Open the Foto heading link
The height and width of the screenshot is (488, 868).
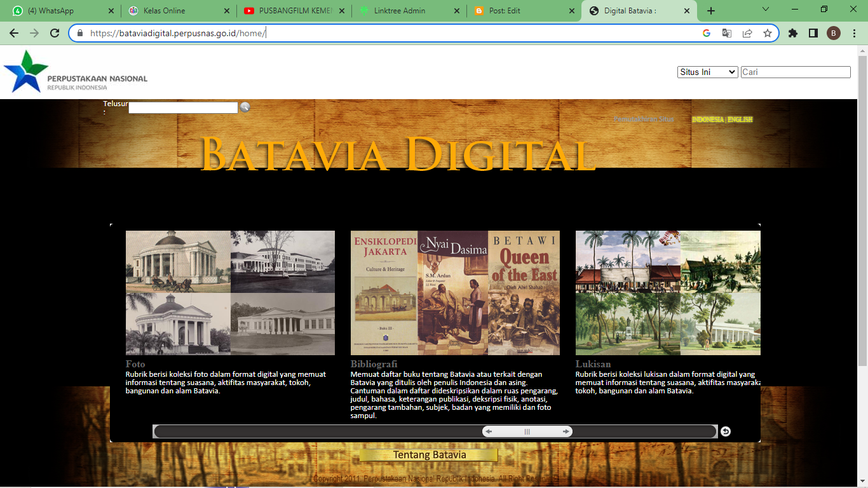coord(135,364)
